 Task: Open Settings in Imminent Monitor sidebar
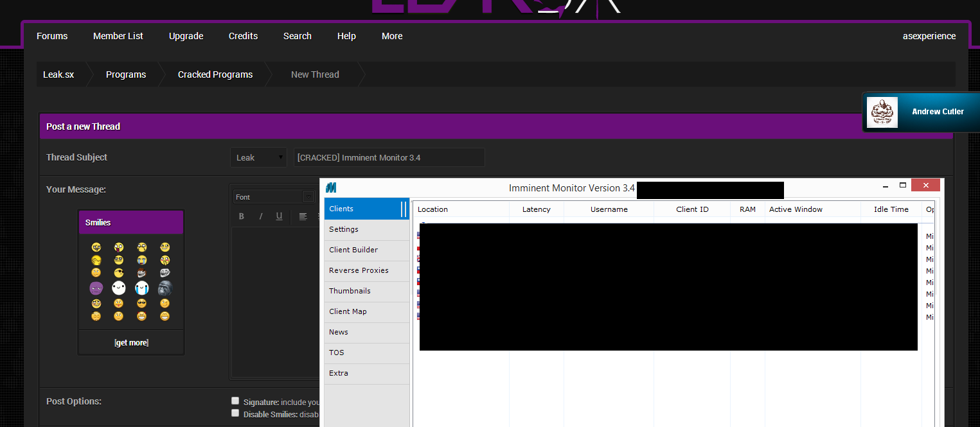pos(366,229)
